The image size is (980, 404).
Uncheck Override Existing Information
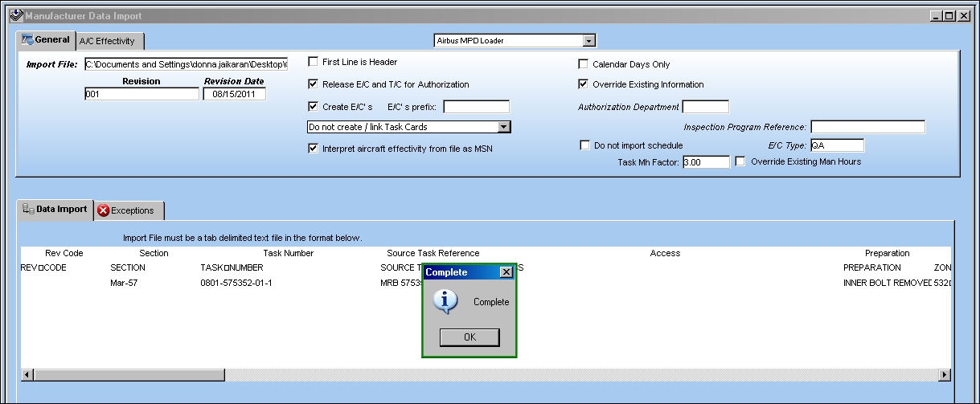(x=584, y=84)
